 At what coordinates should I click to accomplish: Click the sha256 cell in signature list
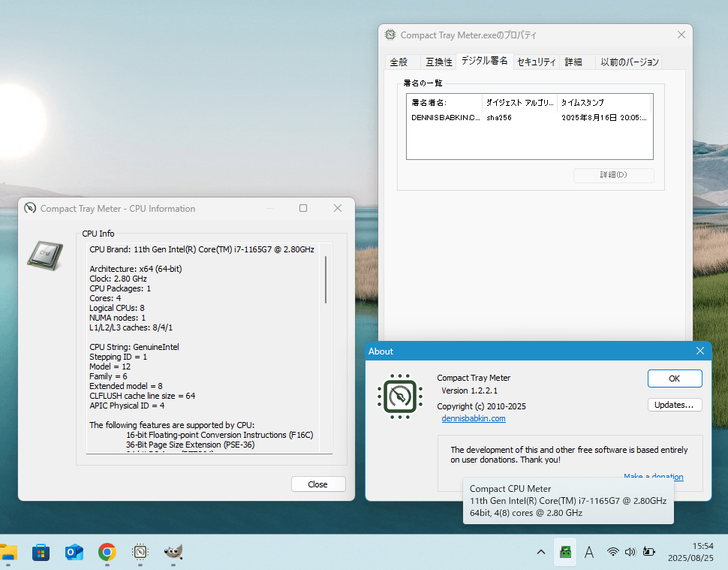click(x=499, y=118)
